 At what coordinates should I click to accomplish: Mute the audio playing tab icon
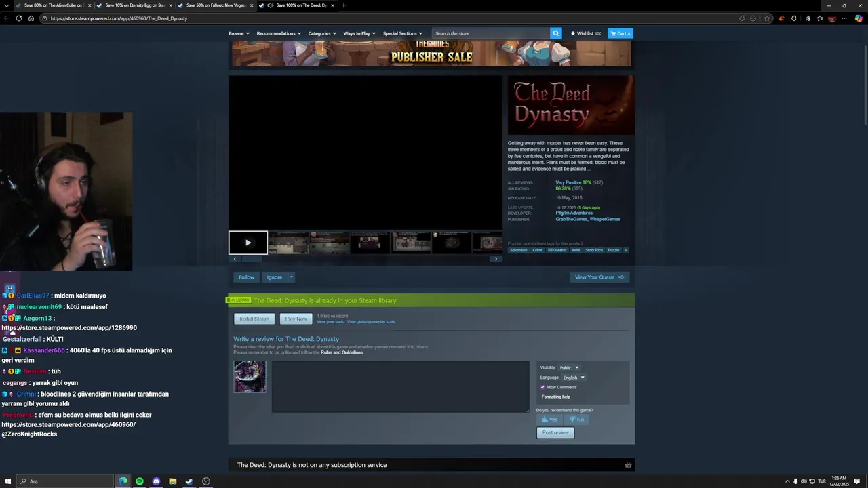pos(271,5)
